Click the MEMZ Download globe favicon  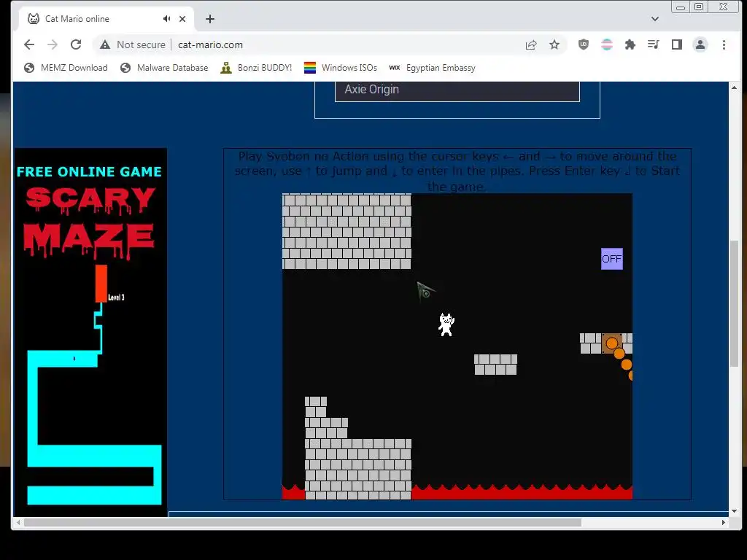29,68
